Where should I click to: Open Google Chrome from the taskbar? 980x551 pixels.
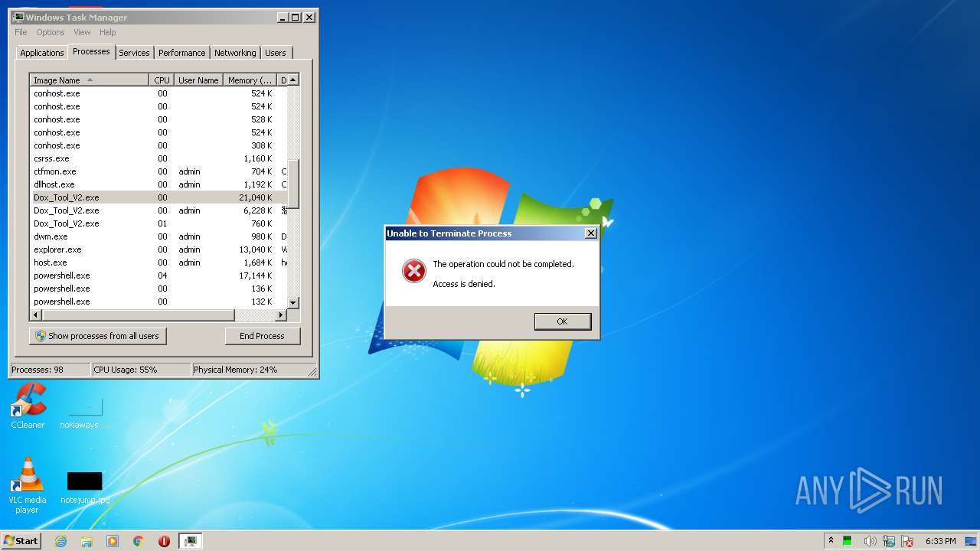[138, 541]
